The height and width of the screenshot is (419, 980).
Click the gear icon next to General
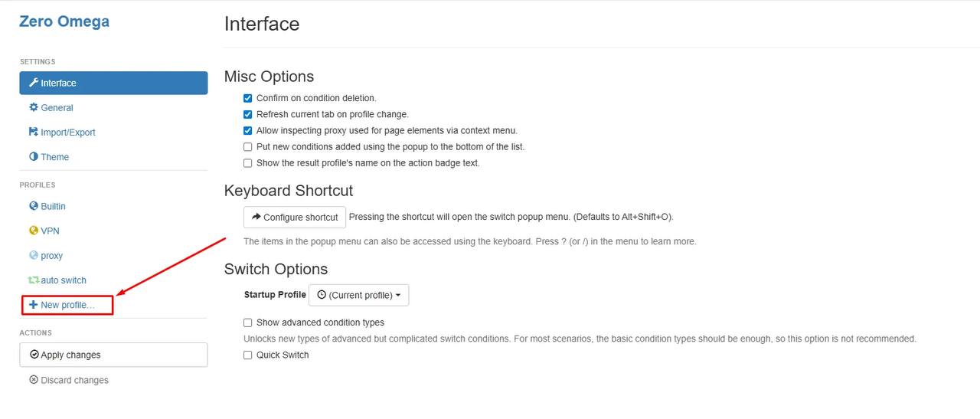33,107
